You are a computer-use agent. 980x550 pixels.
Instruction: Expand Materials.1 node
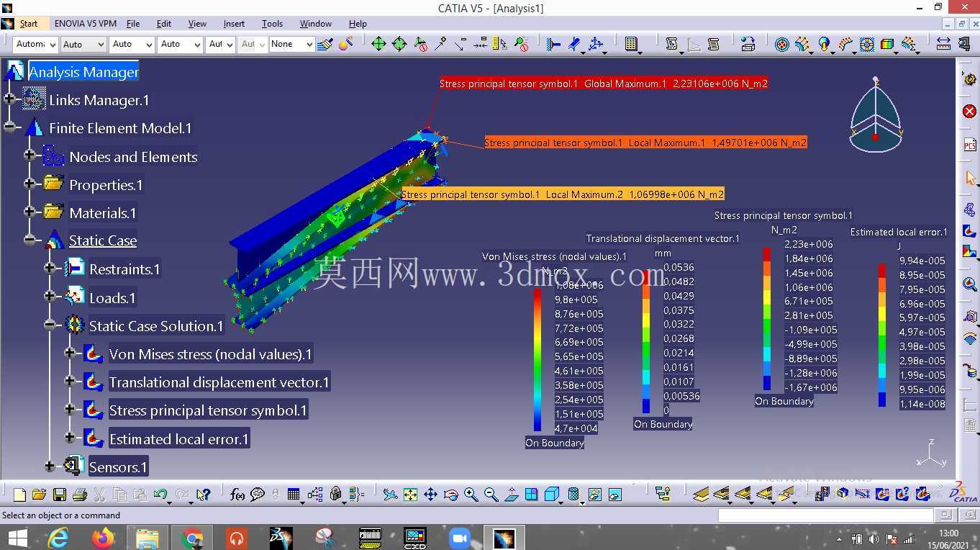30,212
